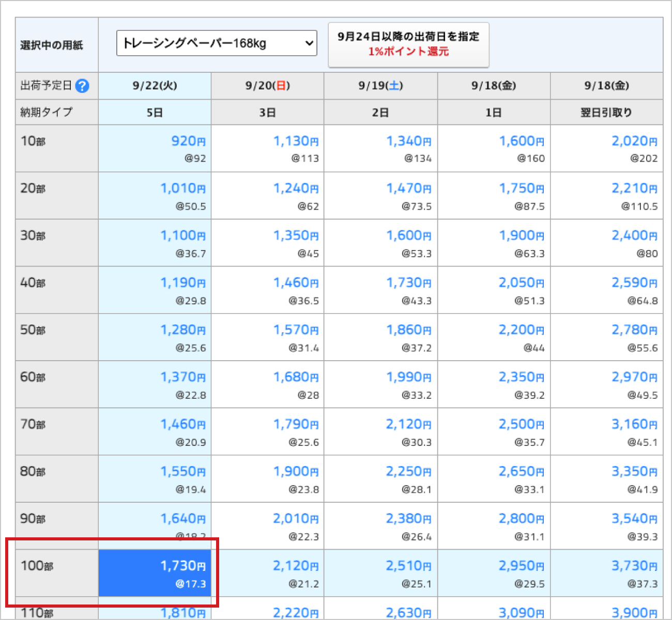Viewport: 672px width, 620px height.
Task: Choose the 3,350円 price cell
Action: point(607,478)
